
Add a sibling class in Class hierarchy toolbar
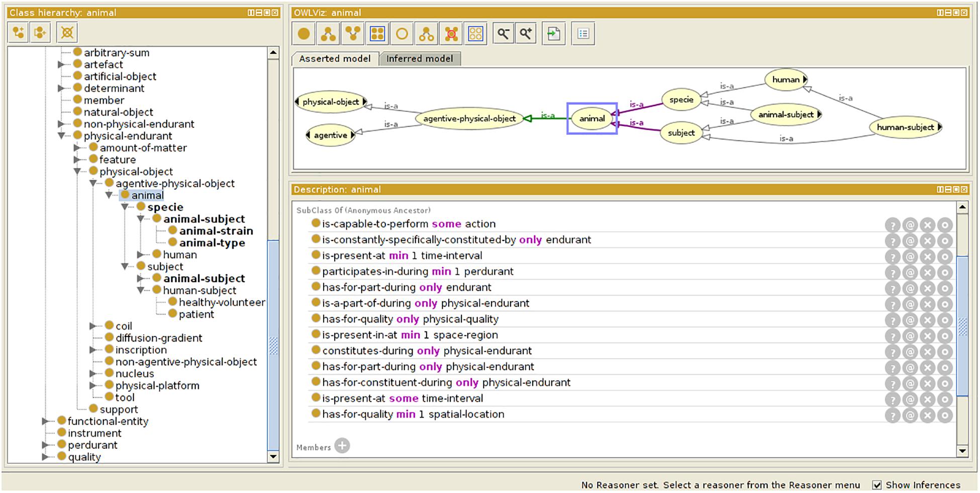(41, 33)
